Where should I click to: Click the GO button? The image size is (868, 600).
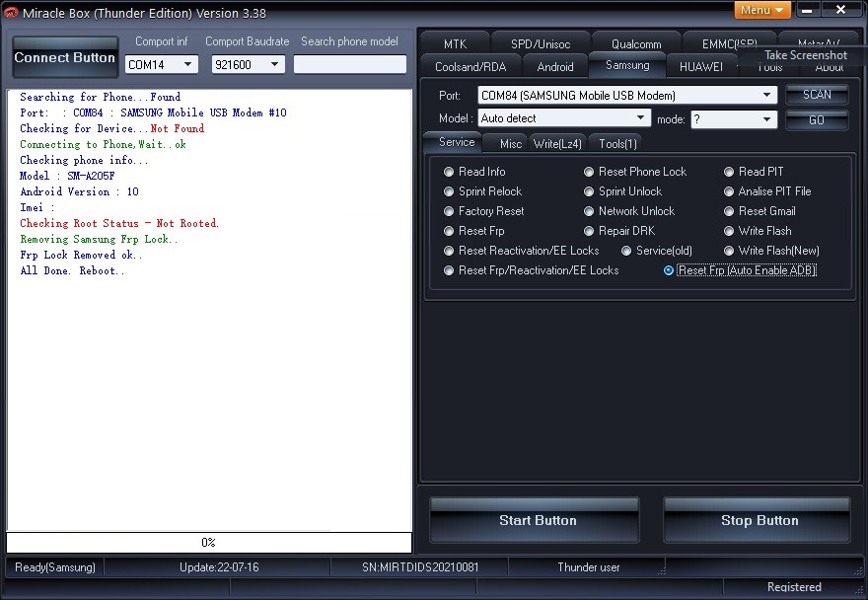(x=817, y=119)
